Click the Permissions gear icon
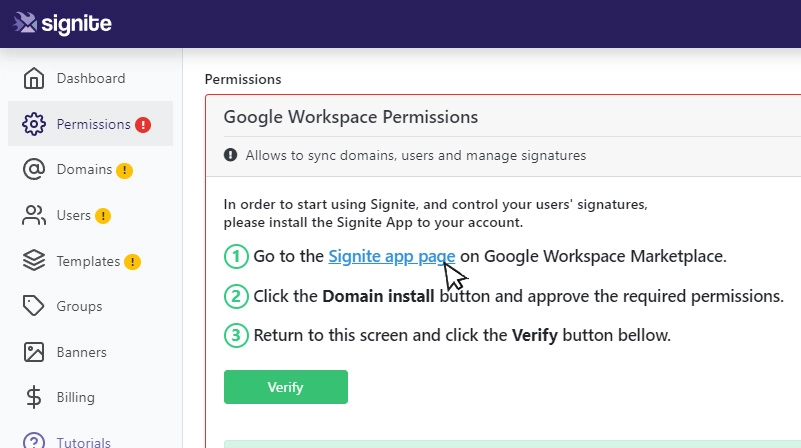This screenshot has height=448, width=801. click(x=34, y=124)
